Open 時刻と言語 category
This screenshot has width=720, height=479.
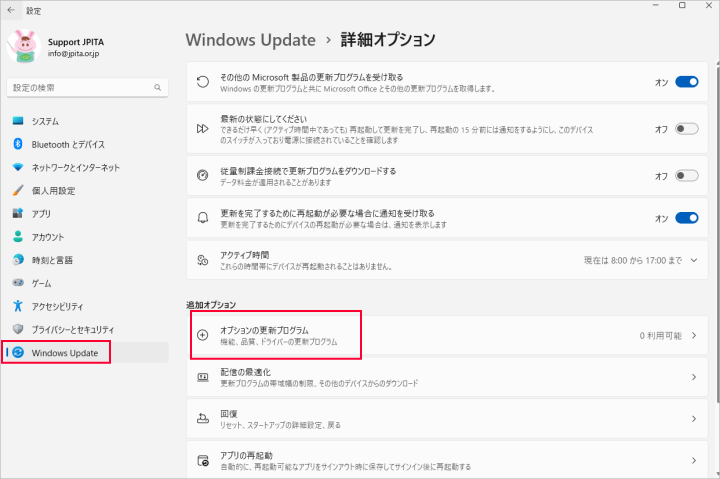pyautogui.click(x=87, y=260)
